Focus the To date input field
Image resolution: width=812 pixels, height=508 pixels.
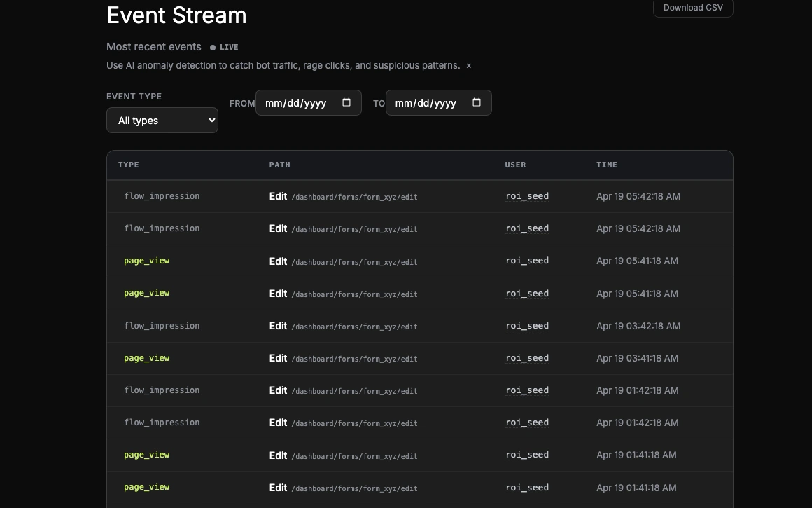pyautogui.click(x=439, y=102)
